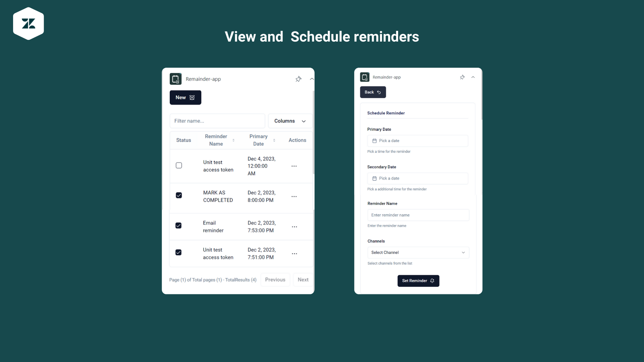Enter text in Reminder Name field

(x=418, y=215)
